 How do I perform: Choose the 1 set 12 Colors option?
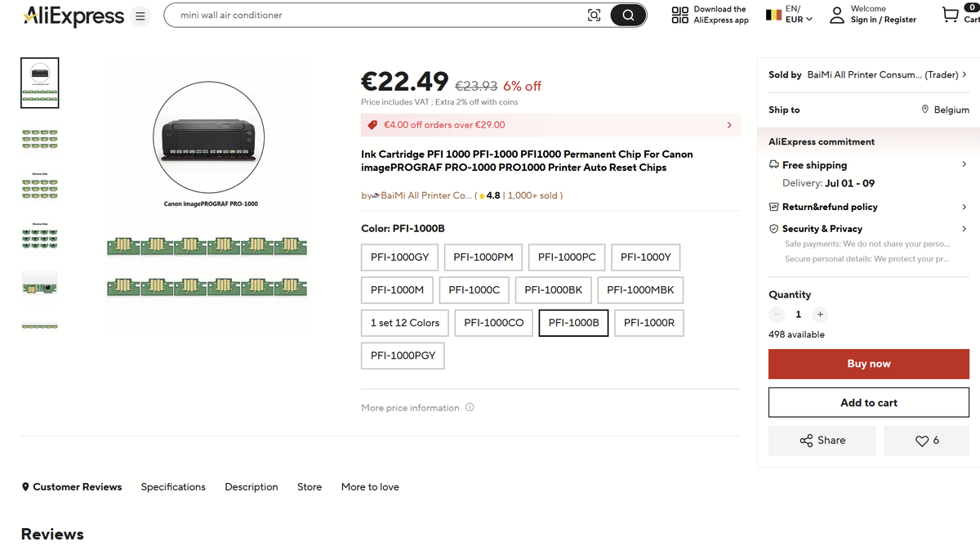pos(404,323)
